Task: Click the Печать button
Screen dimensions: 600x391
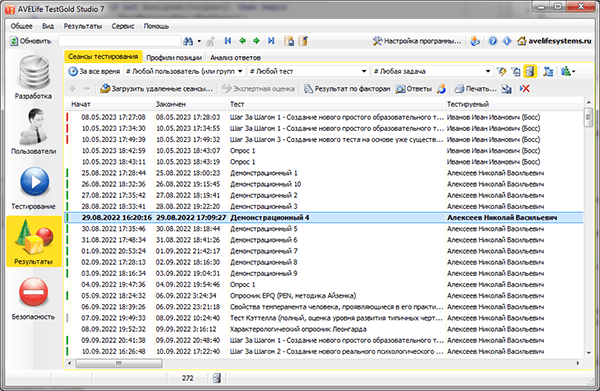Action: coord(475,89)
